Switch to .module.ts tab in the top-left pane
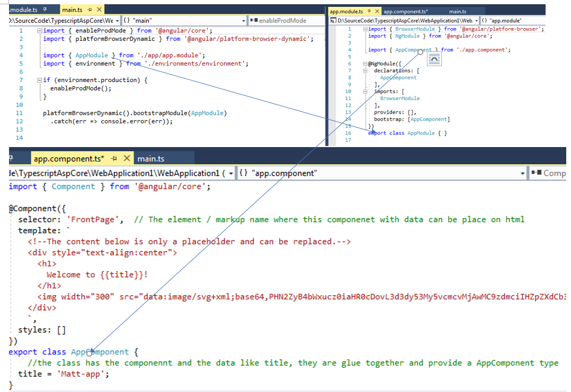 (24, 10)
